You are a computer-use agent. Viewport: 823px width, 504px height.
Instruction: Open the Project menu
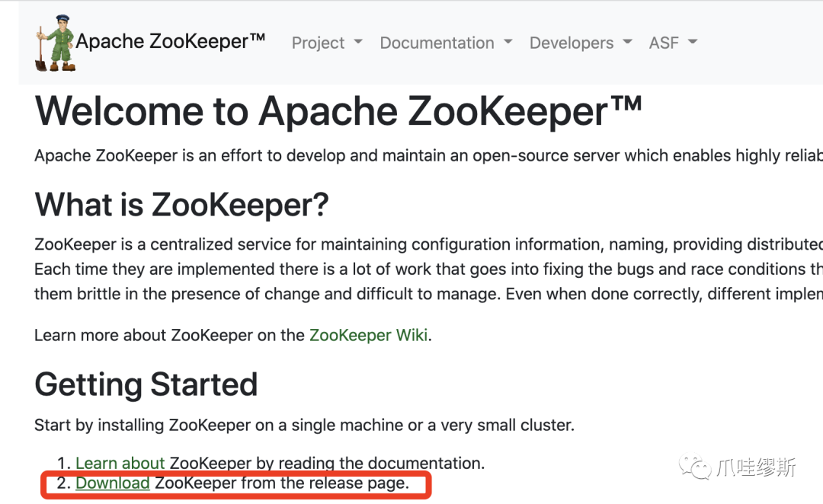319,43
